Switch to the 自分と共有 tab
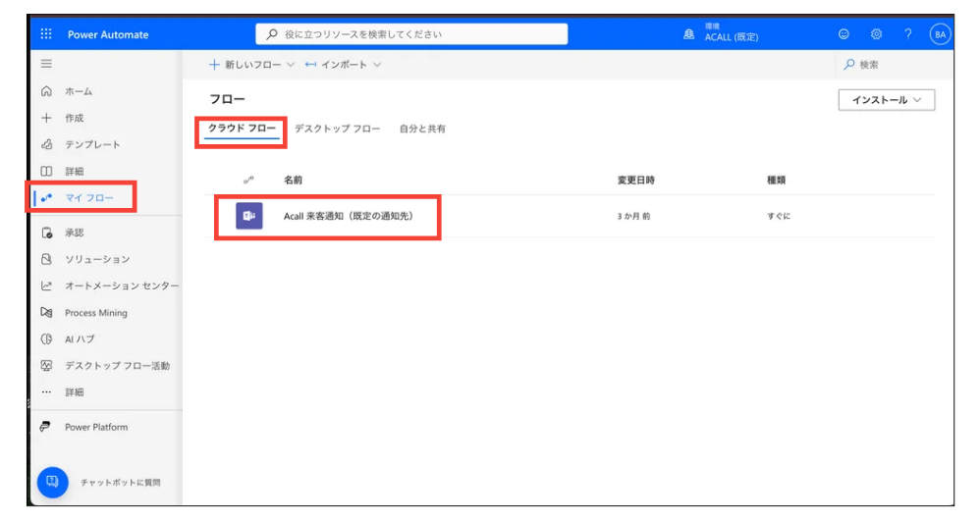980x520 pixels. [422, 129]
